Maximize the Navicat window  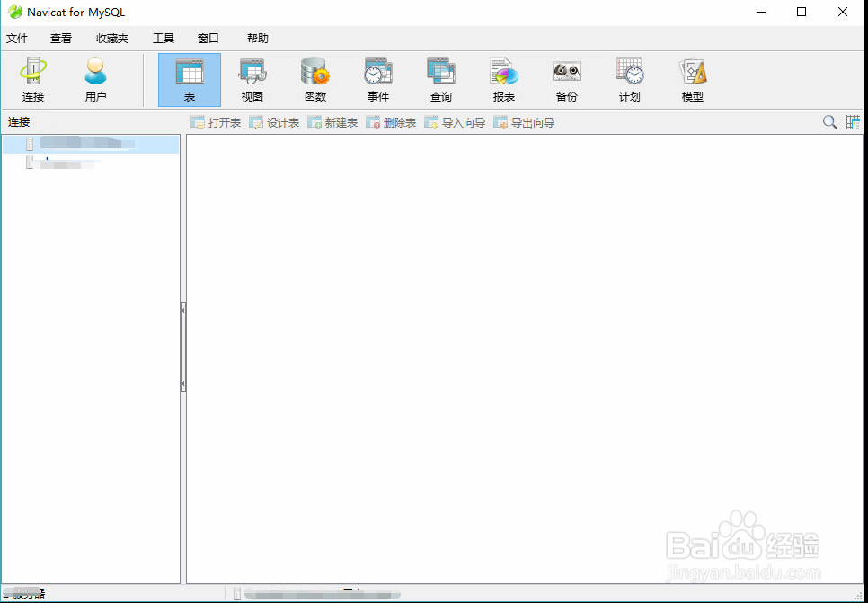tap(801, 12)
